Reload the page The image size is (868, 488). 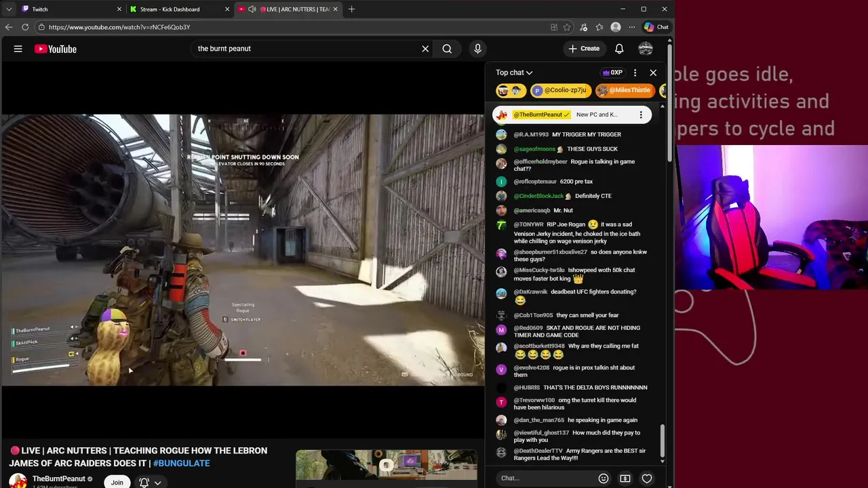25,27
